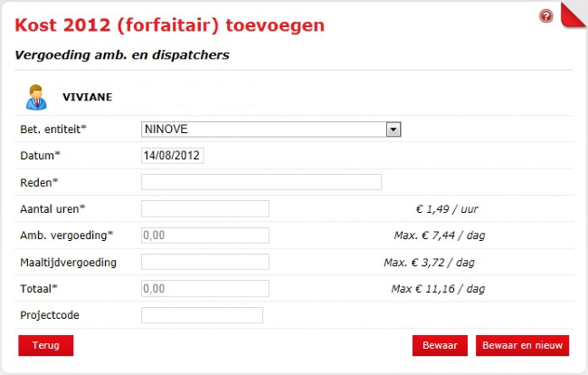Screen dimensions: 588x375
Task: Click the red page curl corner
Action: [x=574, y=14]
